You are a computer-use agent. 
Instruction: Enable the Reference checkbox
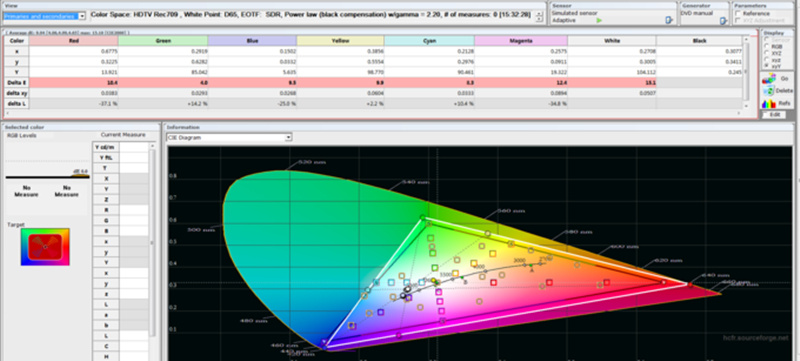click(x=738, y=13)
